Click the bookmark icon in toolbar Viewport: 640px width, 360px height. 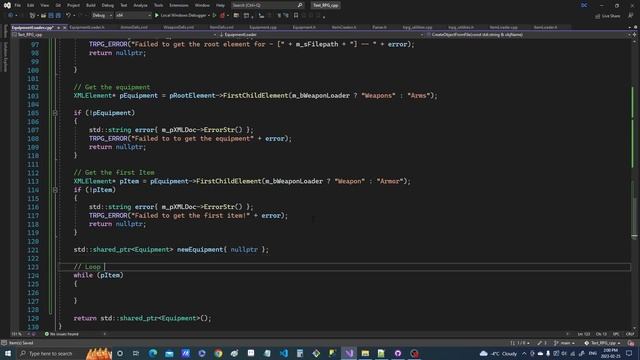(x=296, y=16)
